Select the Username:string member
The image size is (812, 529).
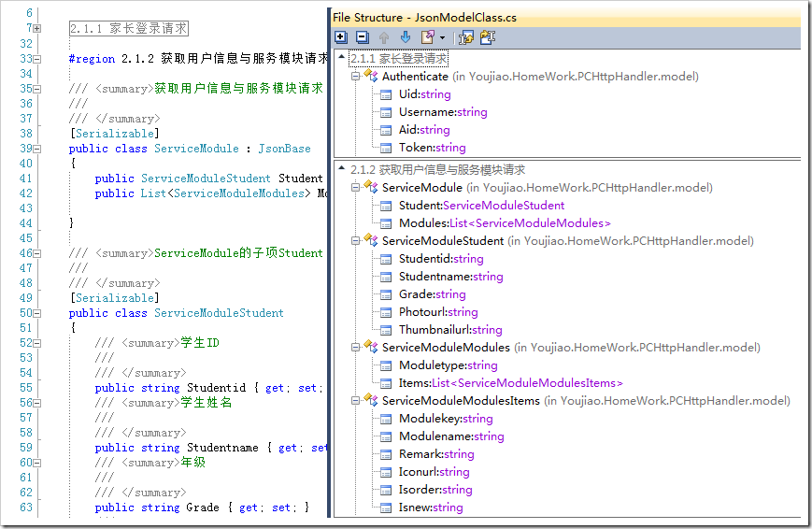pos(443,112)
